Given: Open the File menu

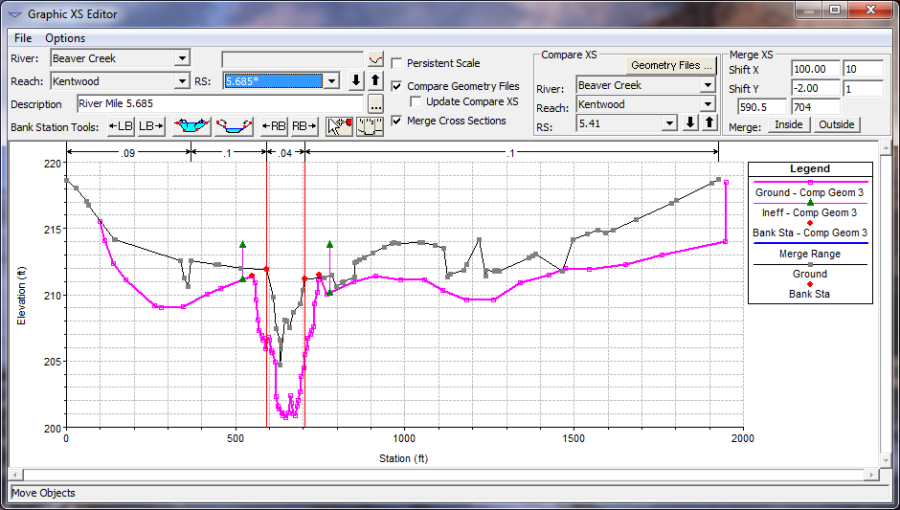Looking at the screenshot, I should (x=23, y=38).
